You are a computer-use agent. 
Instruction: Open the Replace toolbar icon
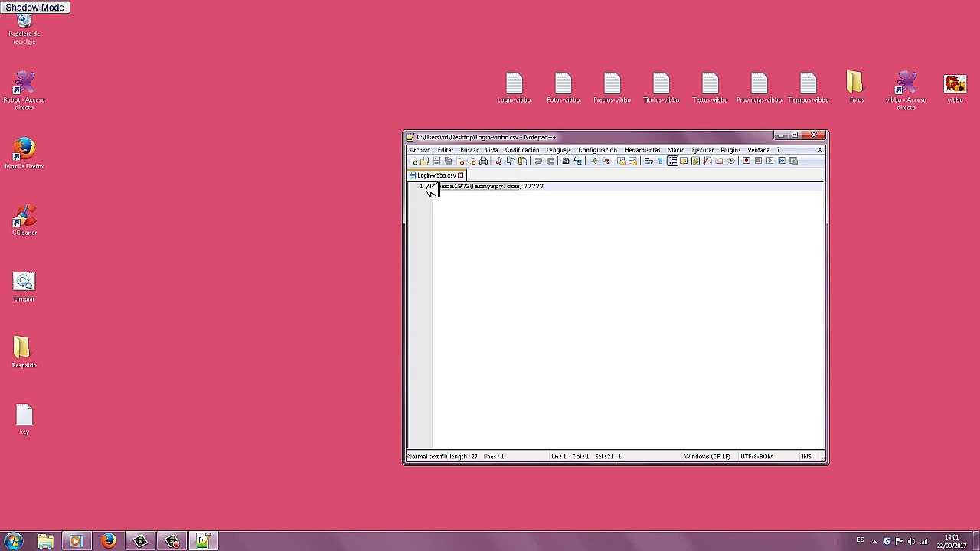click(577, 161)
